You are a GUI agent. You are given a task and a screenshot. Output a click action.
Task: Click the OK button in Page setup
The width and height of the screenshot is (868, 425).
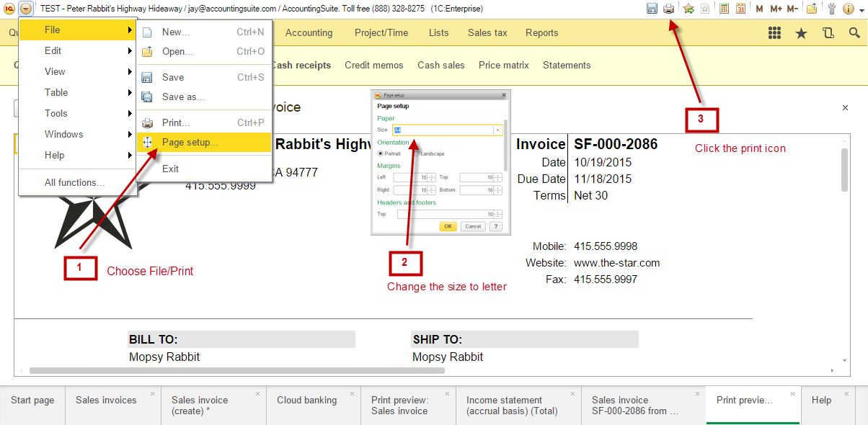[448, 226]
